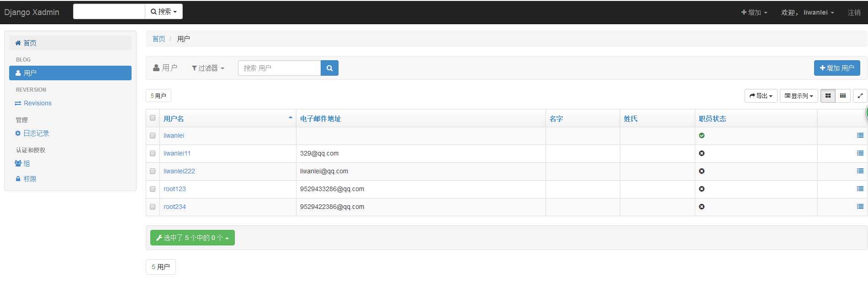Open user link liwanlei
The width and height of the screenshot is (868, 286).
pyautogui.click(x=174, y=135)
